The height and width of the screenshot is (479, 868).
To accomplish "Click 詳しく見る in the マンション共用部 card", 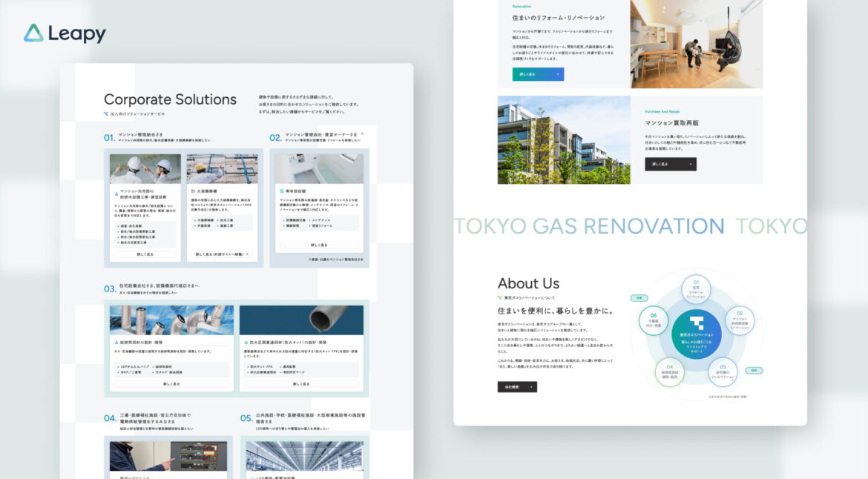I will coord(145,254).
